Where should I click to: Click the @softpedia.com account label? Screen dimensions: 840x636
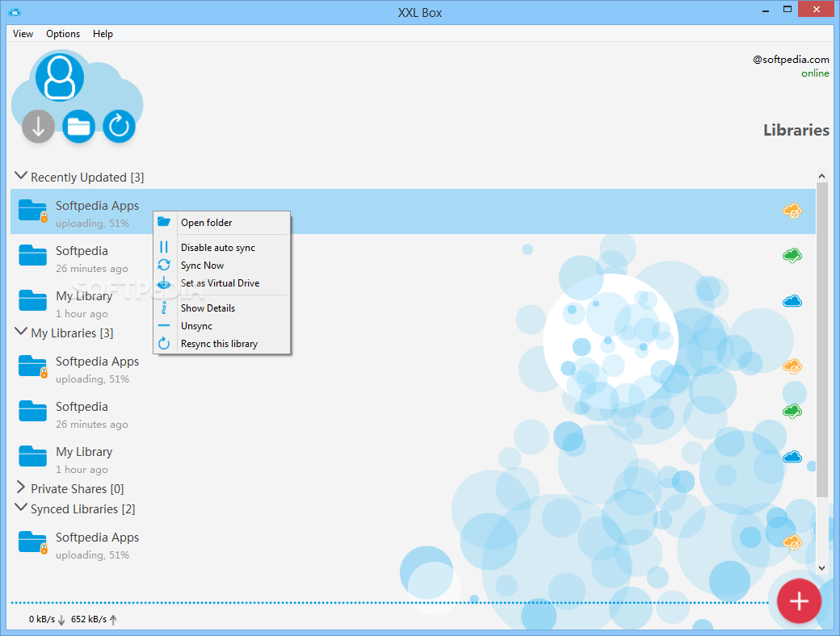791,60
